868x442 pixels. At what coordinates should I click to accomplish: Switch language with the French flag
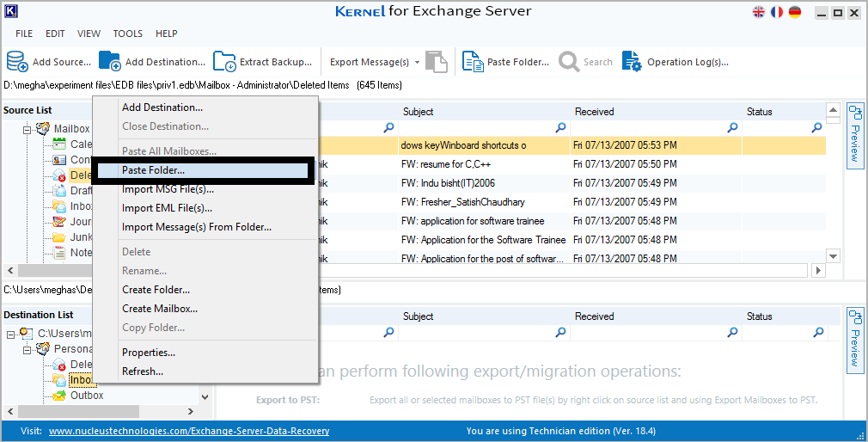point(777,12)
